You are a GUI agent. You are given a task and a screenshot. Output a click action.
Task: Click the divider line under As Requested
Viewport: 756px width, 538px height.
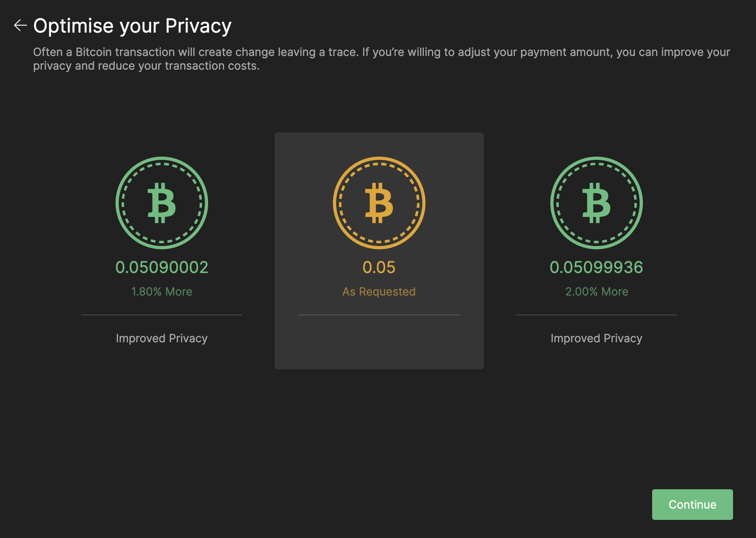coord(379,315)
